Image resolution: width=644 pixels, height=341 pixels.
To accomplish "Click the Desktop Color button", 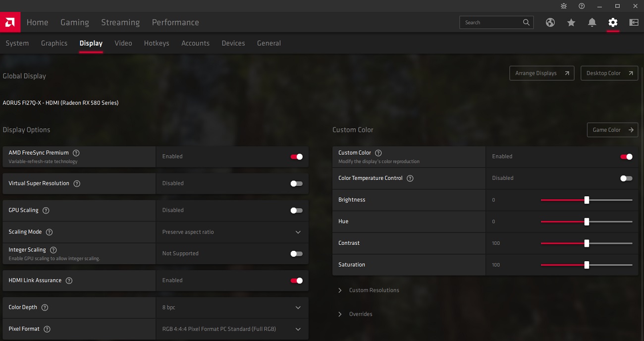I will click(609, 73).
